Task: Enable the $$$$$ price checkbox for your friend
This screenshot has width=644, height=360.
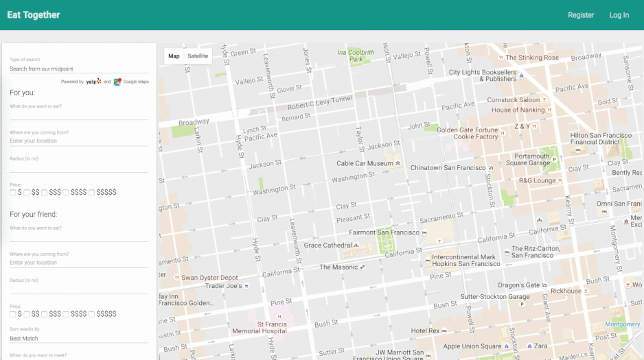Action: pyautogui.click(x=92, y=314)
